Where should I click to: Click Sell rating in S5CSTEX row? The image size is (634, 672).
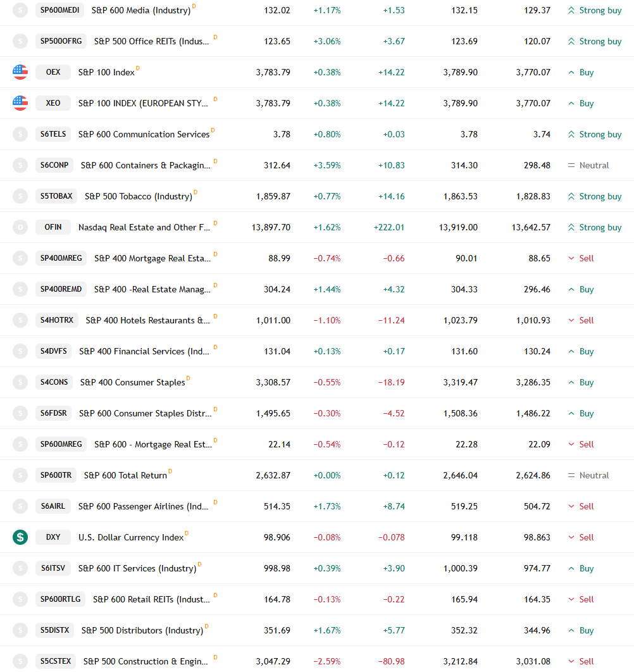tap(581, 661)
